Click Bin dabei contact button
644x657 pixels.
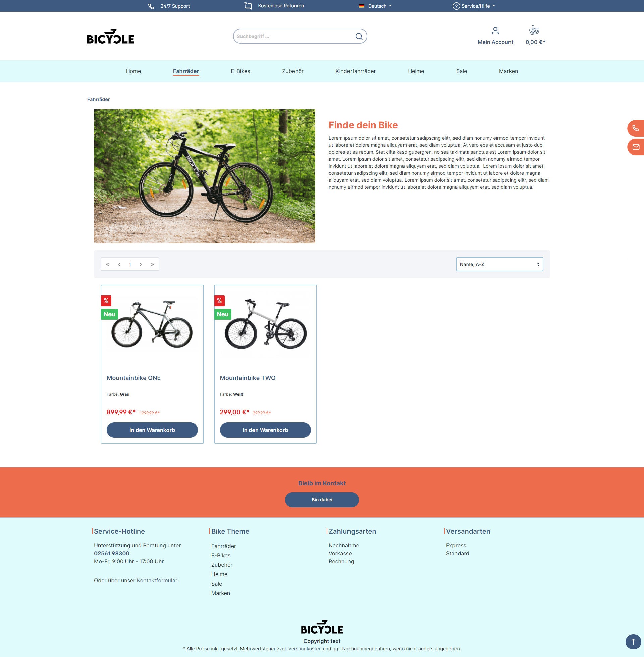click(322, 499)
